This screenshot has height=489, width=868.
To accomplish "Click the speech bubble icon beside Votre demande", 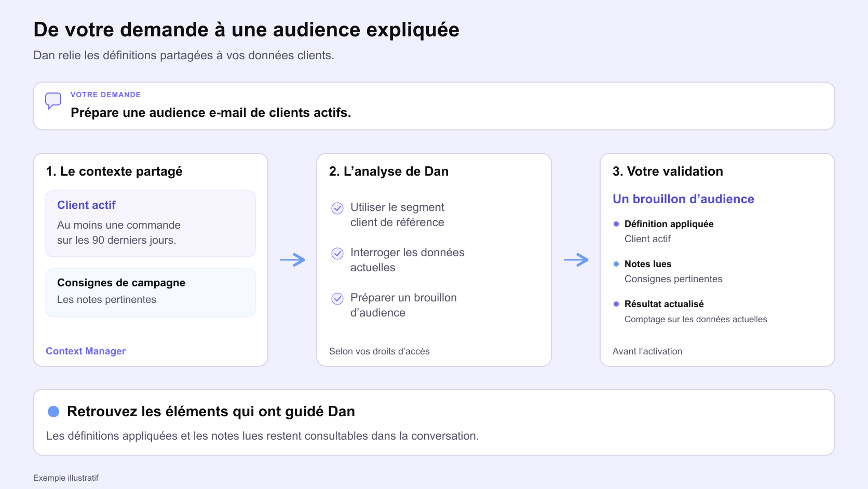I will 53,101.
